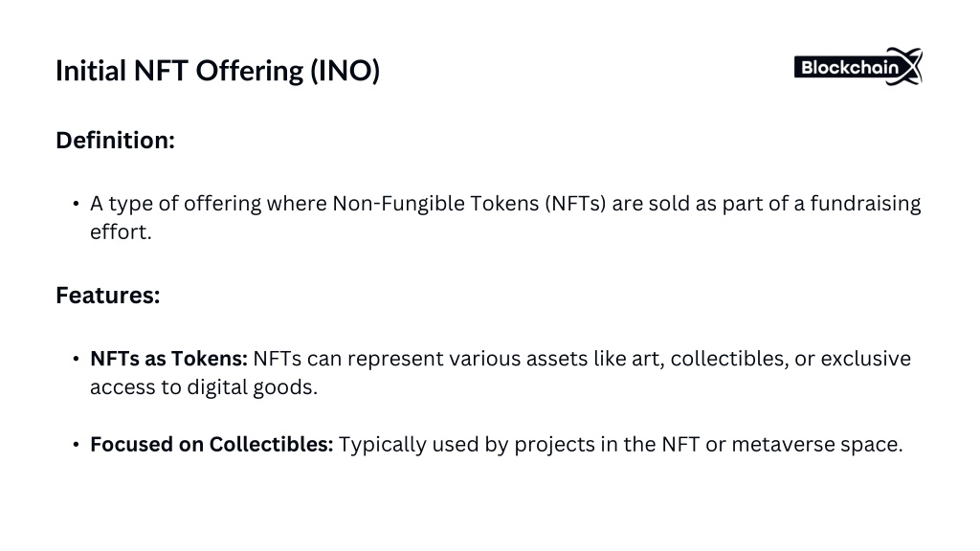Image resolution: width=980 pixels, height=551 pixels.
Task: Click the BlockchainX logo
Action: (858, 66)
